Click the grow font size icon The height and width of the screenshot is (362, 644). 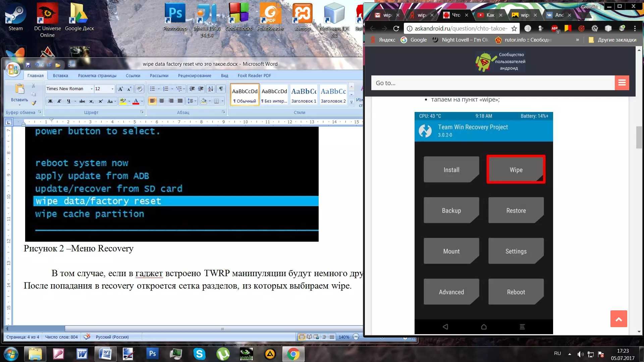(x=120, y=89)
